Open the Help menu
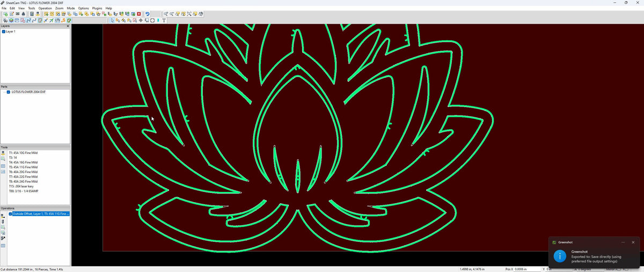The image size is (644, 272). point(109,9)
